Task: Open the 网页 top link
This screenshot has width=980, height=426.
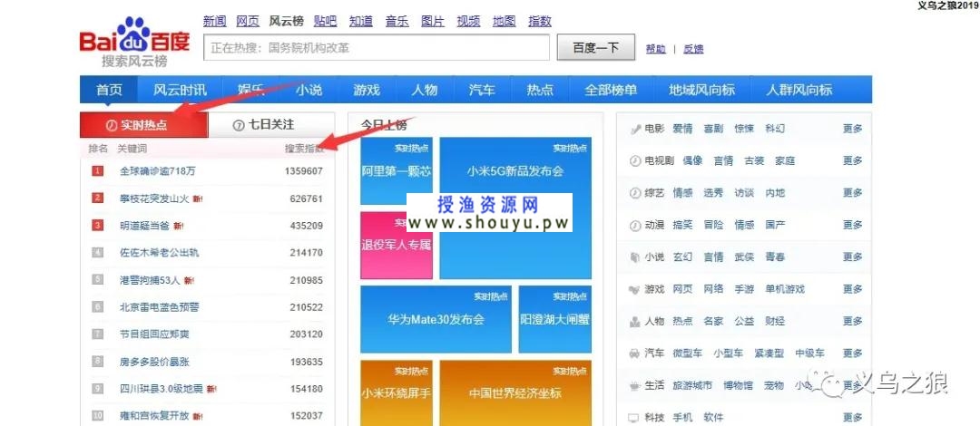Action: [248, 21]
